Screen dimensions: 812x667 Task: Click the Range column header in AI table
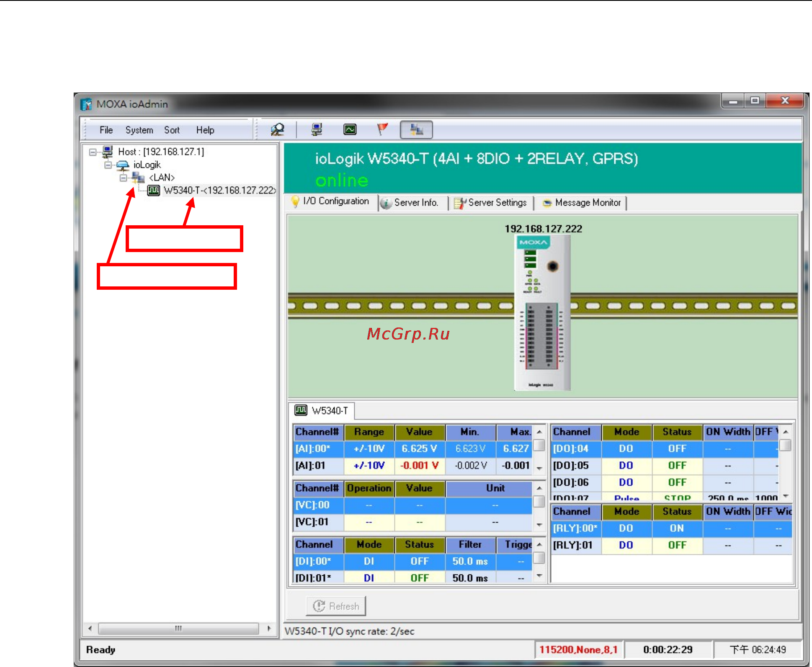[x=369, y=432]
